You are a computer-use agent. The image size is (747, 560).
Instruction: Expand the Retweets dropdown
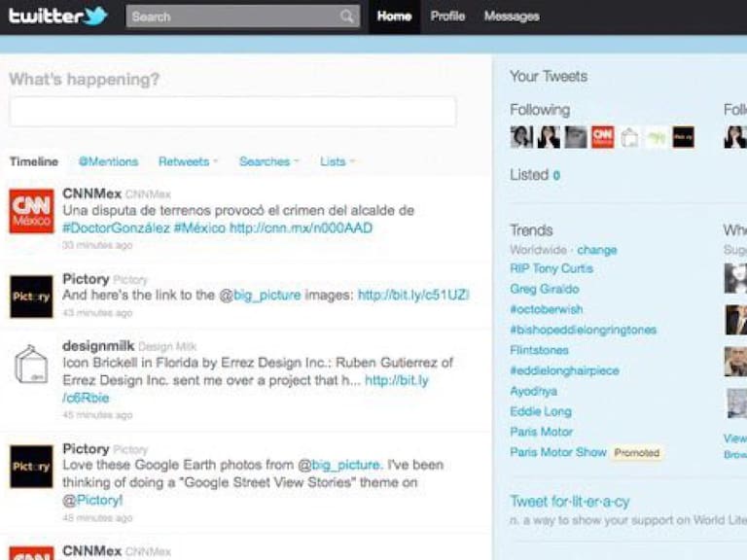(x=188, y=161)
